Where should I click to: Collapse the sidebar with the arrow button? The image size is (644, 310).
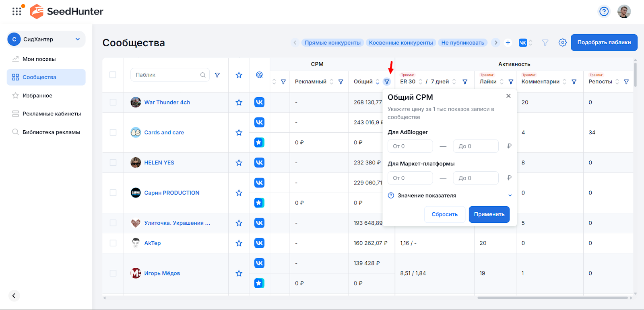coord(14,296)
